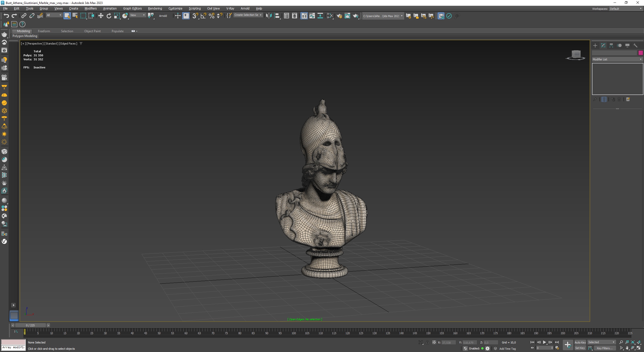
Task: Expand the left panel play arrow
Action: pos(14,305)
